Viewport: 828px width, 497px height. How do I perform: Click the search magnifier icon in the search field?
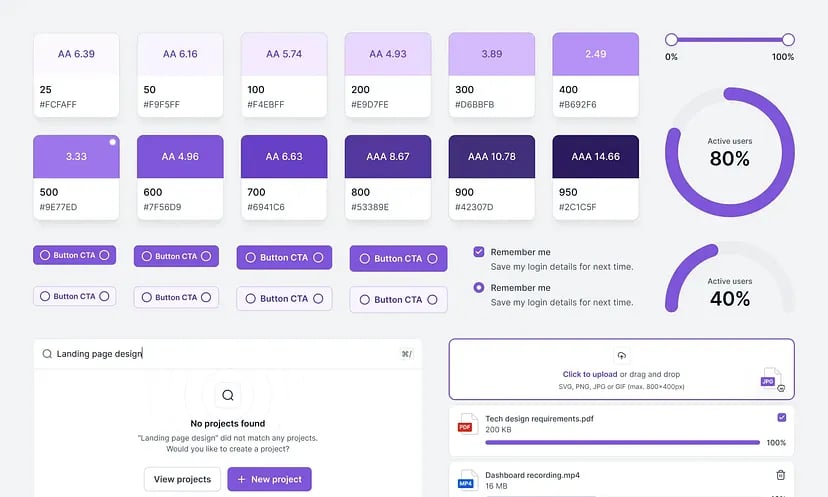tap(47, 354)
